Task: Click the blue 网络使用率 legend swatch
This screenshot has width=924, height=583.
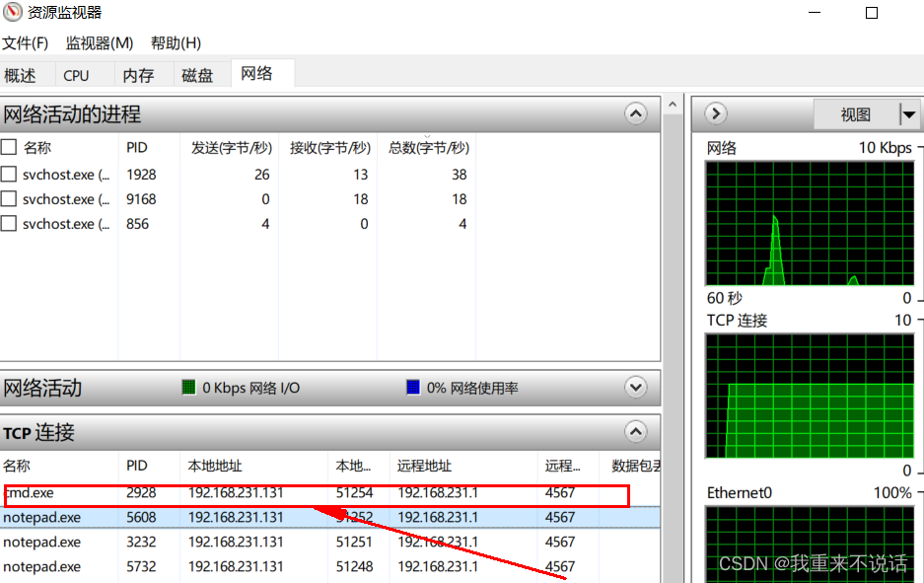Action: (x=413, y=388)
